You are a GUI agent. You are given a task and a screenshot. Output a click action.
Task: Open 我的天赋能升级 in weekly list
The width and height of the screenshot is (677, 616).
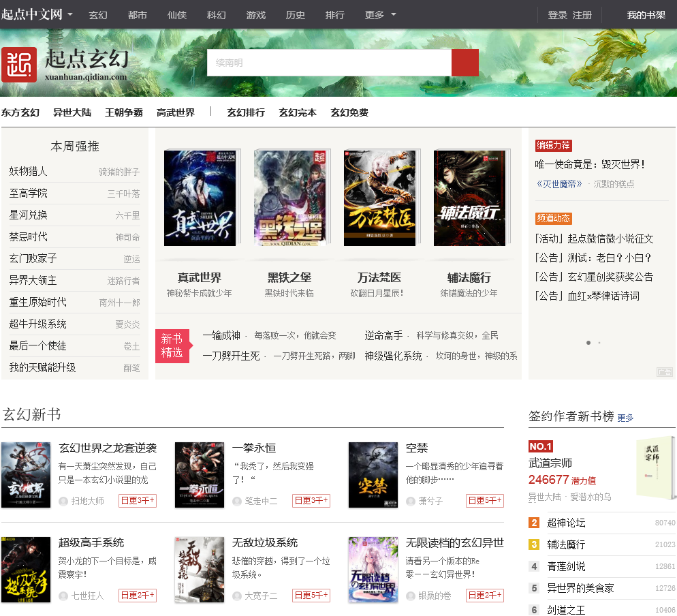(x=43, y=367)
